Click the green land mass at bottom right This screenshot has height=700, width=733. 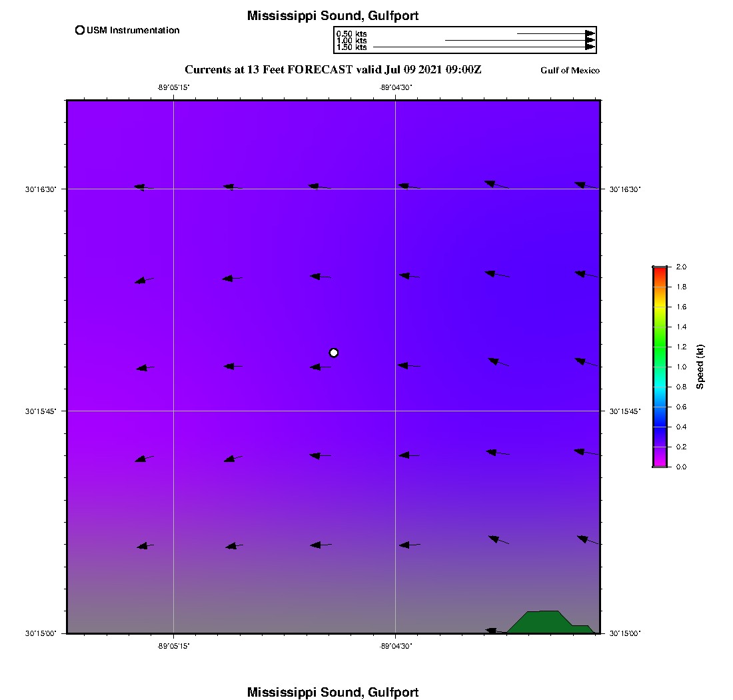(x=546, y=622)
